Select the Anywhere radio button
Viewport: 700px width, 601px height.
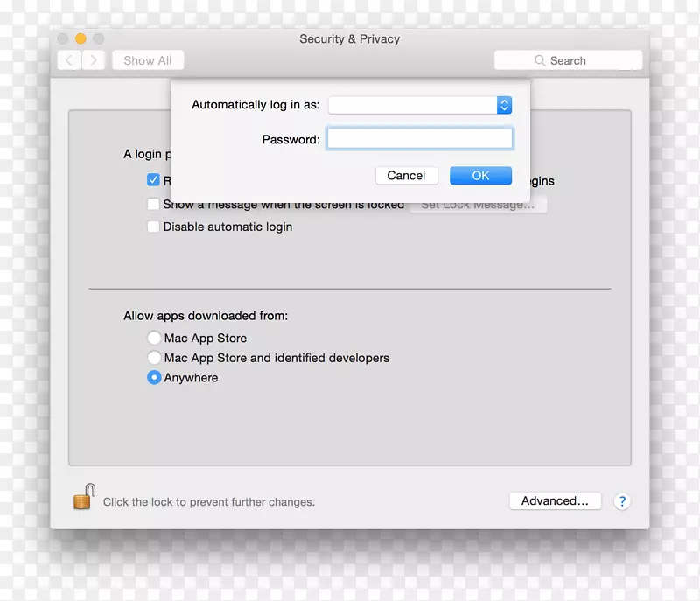tap(154, 378)
